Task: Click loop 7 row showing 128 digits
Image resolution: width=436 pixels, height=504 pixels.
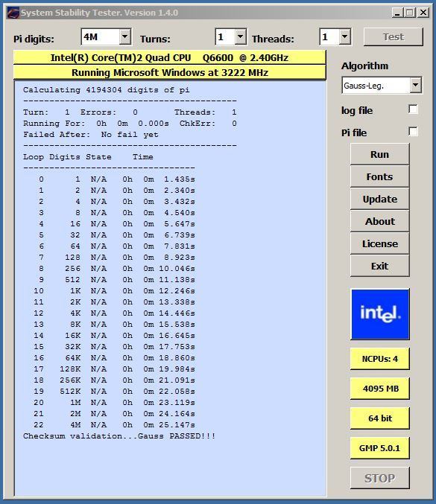Action: pyautogui.click(x=116, y=258)
